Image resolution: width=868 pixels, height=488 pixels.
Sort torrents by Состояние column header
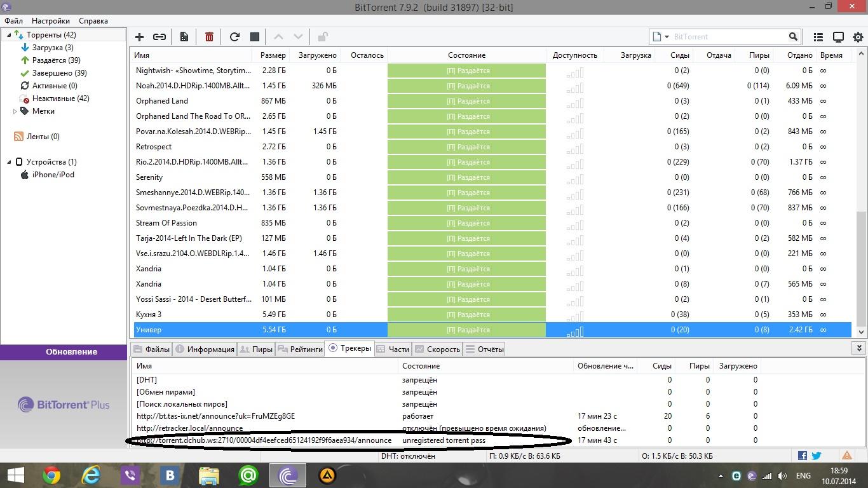pyautogui.click(x=466, y=55)
